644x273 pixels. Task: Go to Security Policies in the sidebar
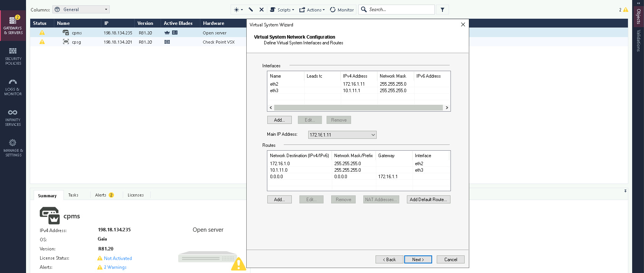coord(13,56)
